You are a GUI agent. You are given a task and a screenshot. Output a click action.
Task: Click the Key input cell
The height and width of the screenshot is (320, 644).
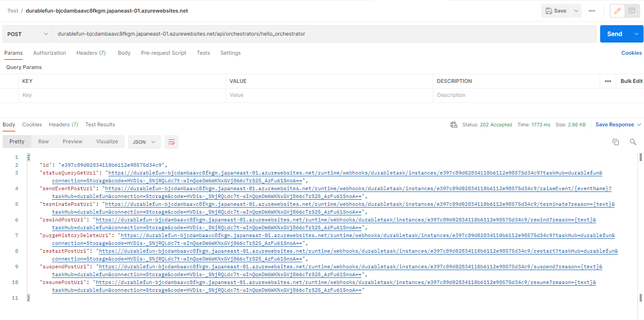[x=122, y=96]
